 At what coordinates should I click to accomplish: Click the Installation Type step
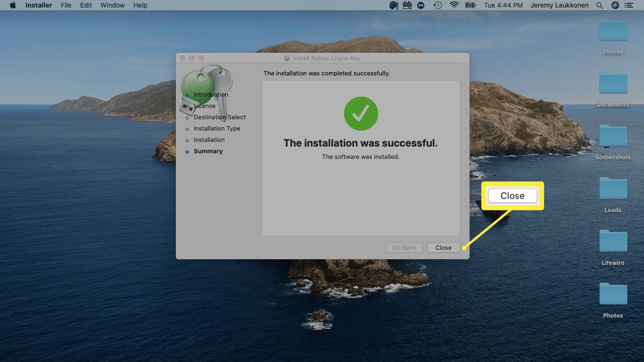[x=217, y=128]
